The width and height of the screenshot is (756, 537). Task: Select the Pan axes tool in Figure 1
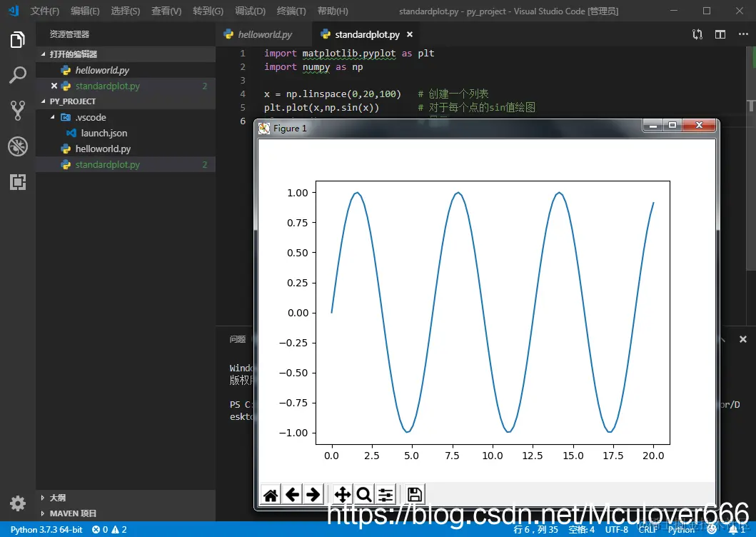pos(343,495)
